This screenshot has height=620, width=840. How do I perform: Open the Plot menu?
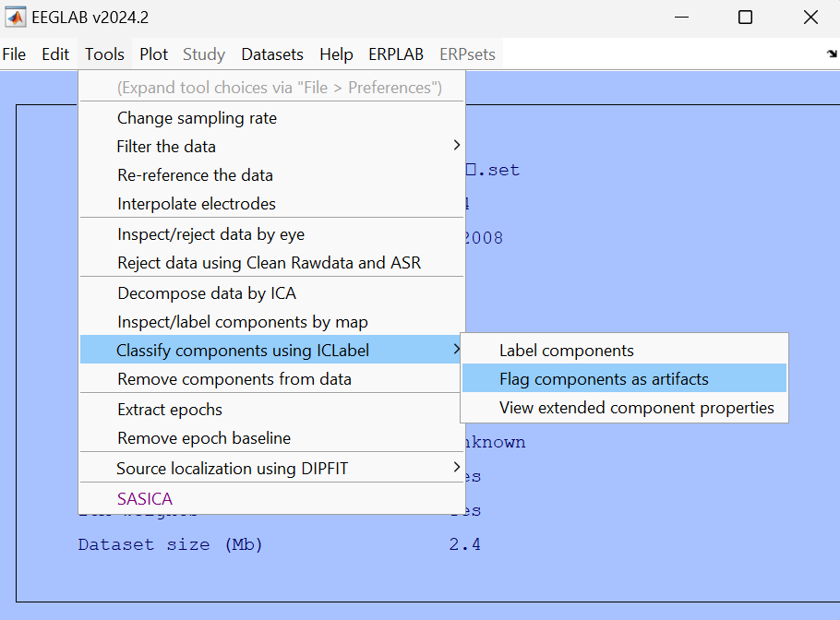pyautogui.click(x=154, y=54)
